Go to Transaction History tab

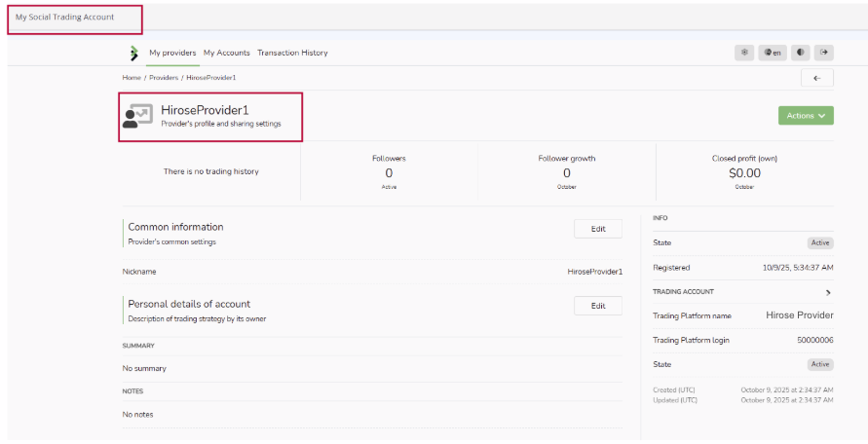(292, 53)
